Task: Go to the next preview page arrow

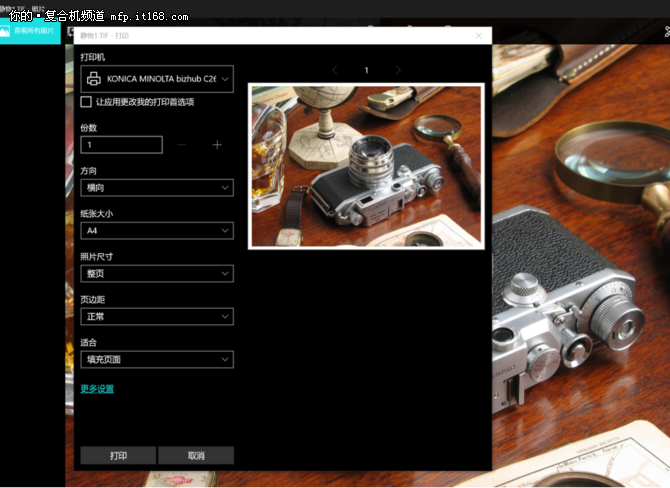Action: tap(398, 70)
